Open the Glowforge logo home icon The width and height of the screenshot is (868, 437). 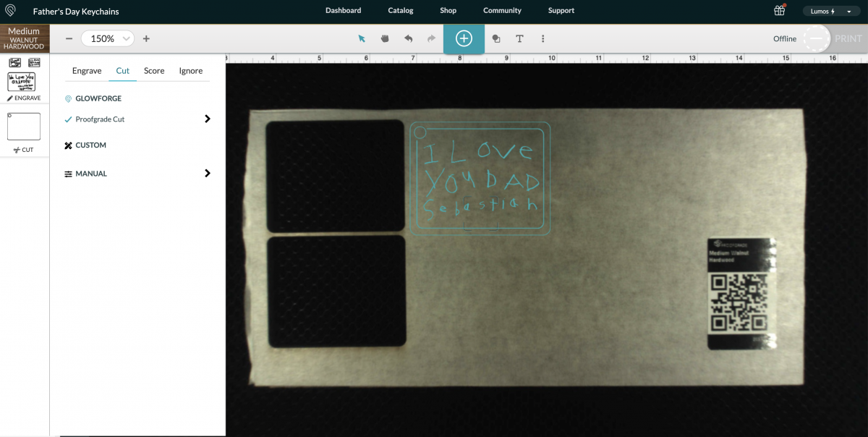pos(10,11)
